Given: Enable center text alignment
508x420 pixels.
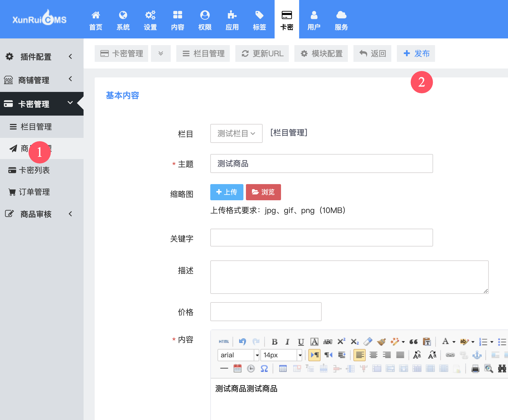Looking at the screenshot, I should click(x=373, y=355).
